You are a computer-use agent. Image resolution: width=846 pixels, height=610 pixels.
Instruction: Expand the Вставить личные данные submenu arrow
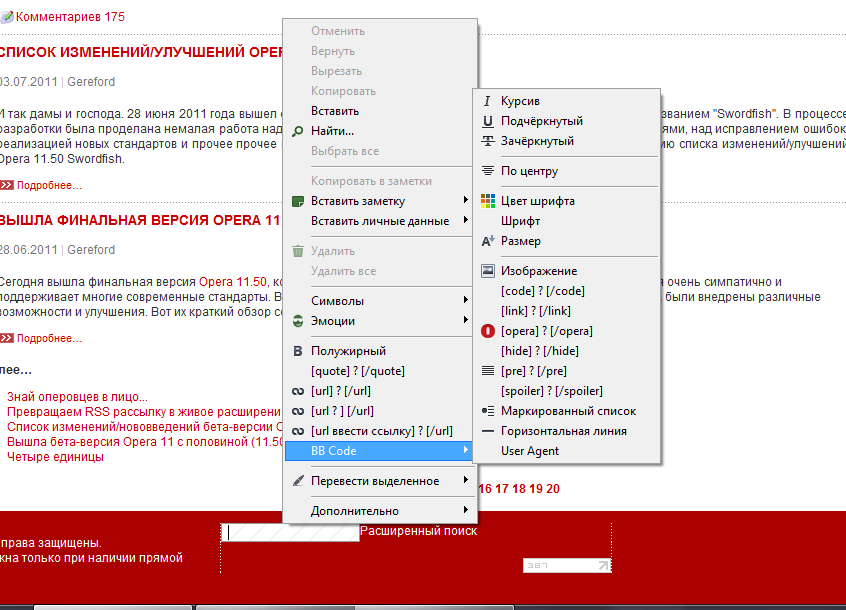[x=466, y=220]
